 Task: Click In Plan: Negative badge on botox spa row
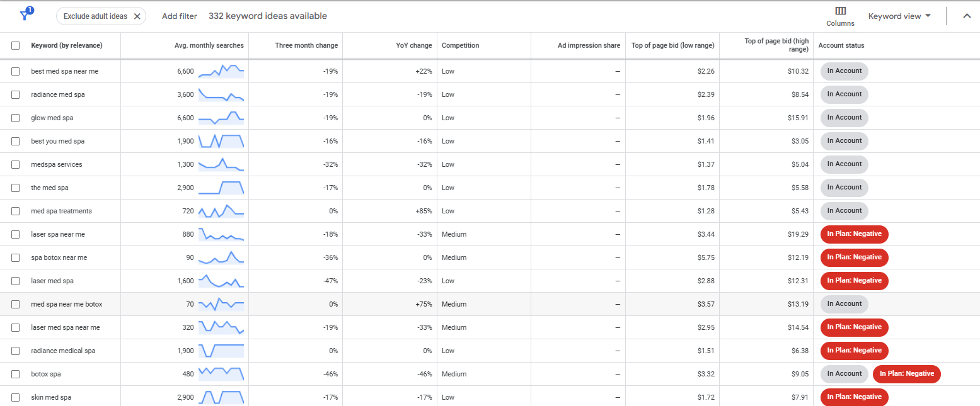coord(906,374)
